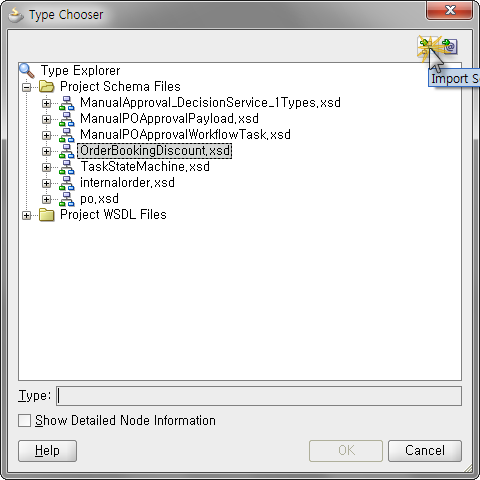Close the Type Chooser dialog
Image resolution: width=480 pixels, height=480 pixels.
coord(450,10)
